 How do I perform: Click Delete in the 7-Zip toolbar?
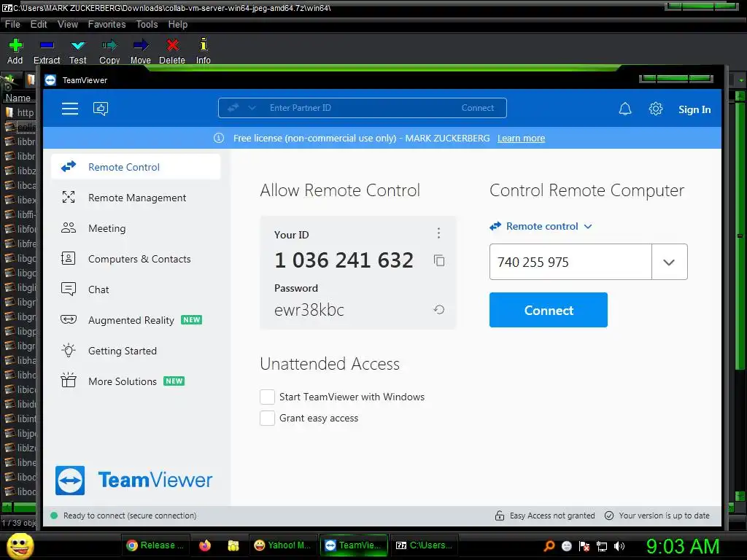(172, 51)
